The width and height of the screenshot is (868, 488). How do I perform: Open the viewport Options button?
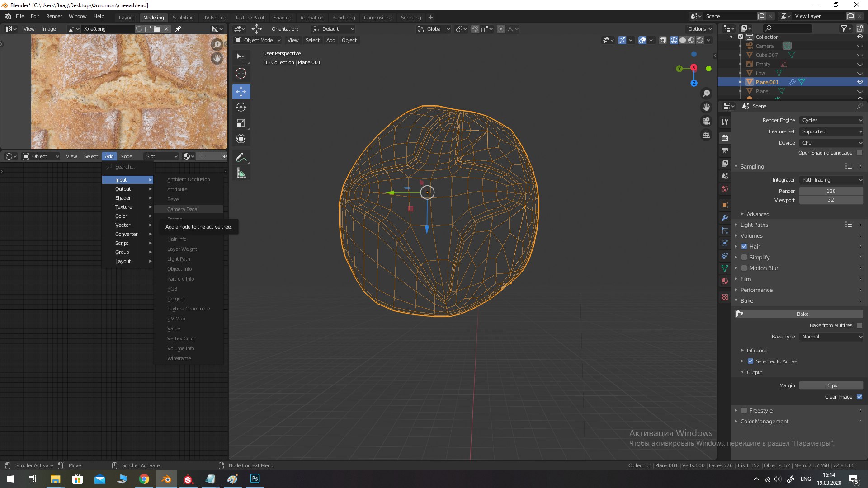[x=700, y=29]
